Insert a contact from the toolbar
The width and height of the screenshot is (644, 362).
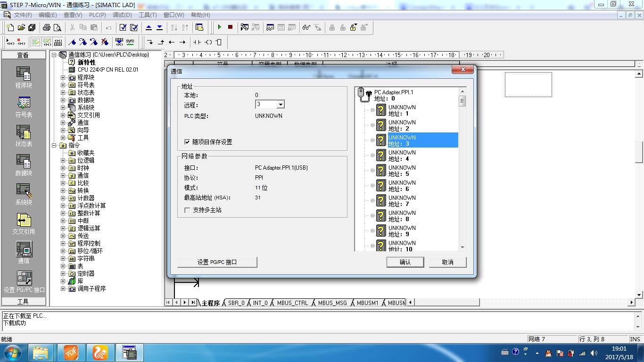point(197,42)
